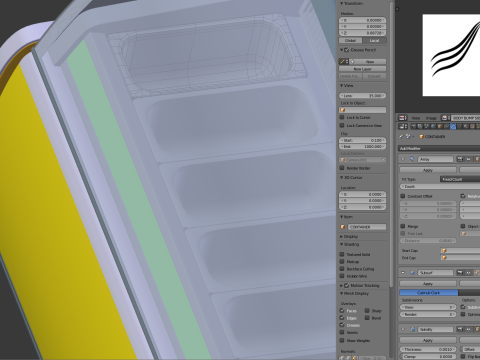Open the Texture properties tab
480x360 pixels.
(x=472, y=126)
